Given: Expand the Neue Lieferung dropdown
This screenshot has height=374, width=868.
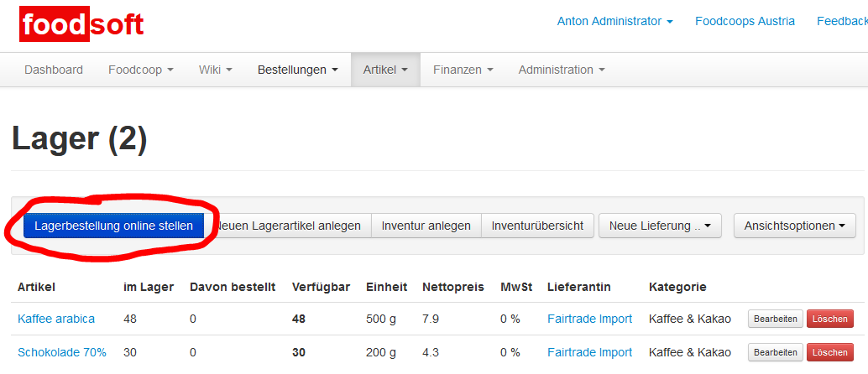Looking at the screenshot, I should pos(660,226).
